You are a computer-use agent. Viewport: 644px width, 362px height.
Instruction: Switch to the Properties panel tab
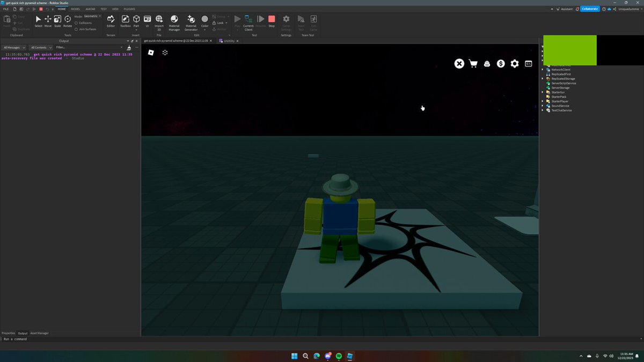click(x=9, y=333)
